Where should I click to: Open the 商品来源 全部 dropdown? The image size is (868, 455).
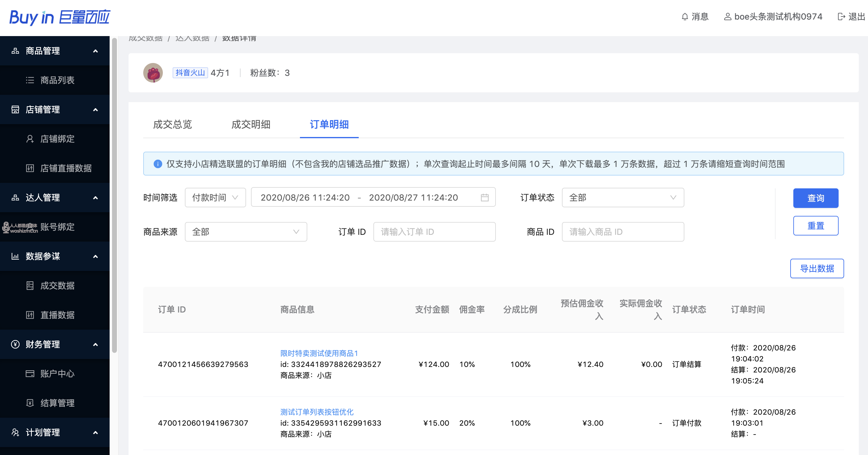(x=246, y=232)
